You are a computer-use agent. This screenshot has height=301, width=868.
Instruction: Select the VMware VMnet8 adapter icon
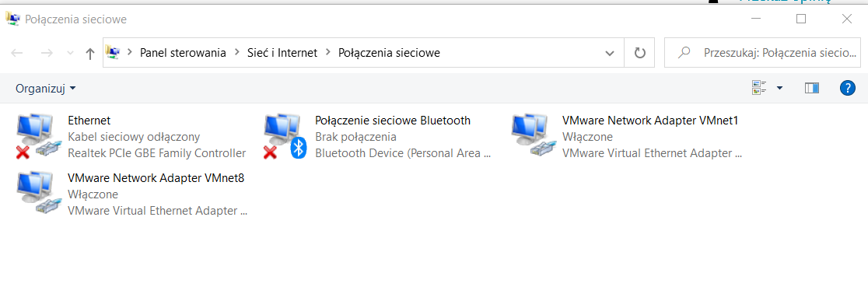coord(37,194)
